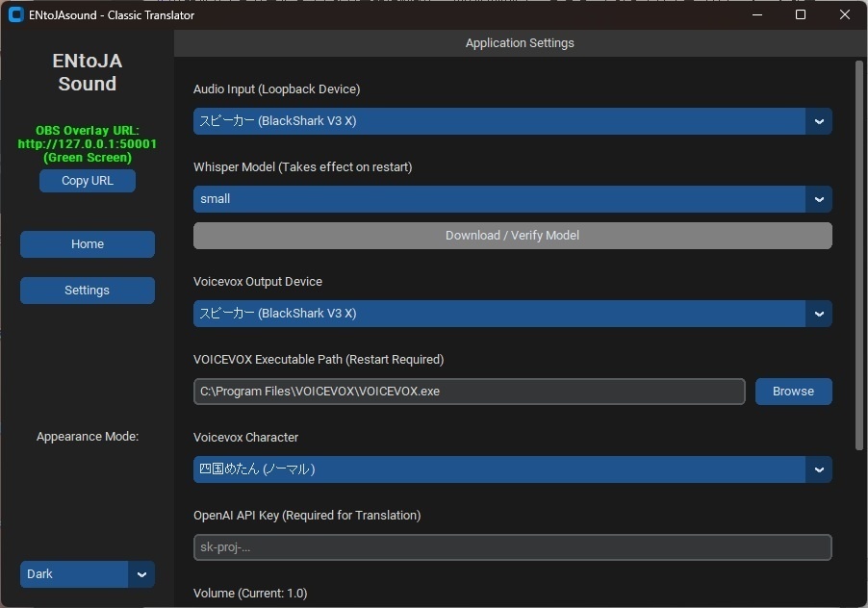This screenshot has width=868, height=608.
Task: Expand the Appearance Mode dropdown arrow
Action: 141,574
